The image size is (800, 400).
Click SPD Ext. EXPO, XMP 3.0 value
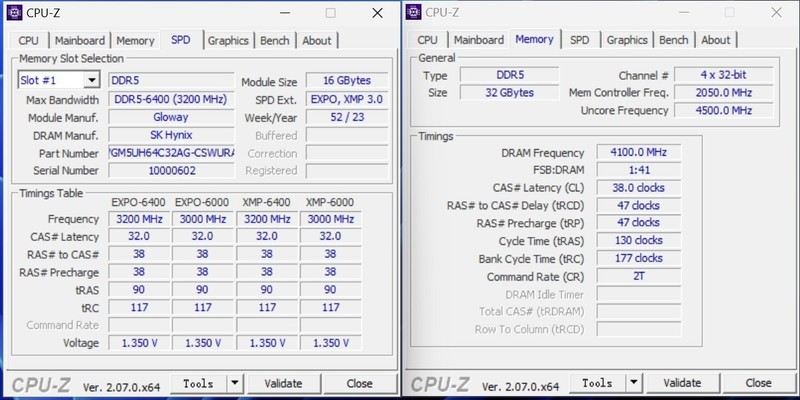[347, 99]
